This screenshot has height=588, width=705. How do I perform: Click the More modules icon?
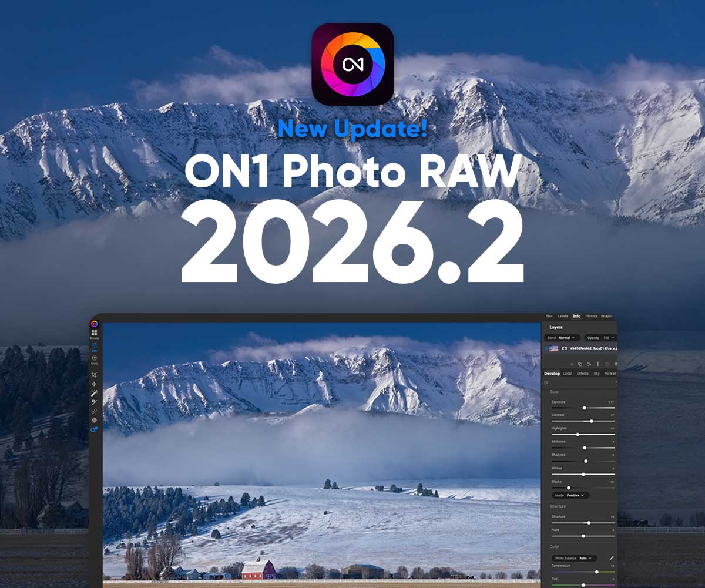(x=94, y=359)
